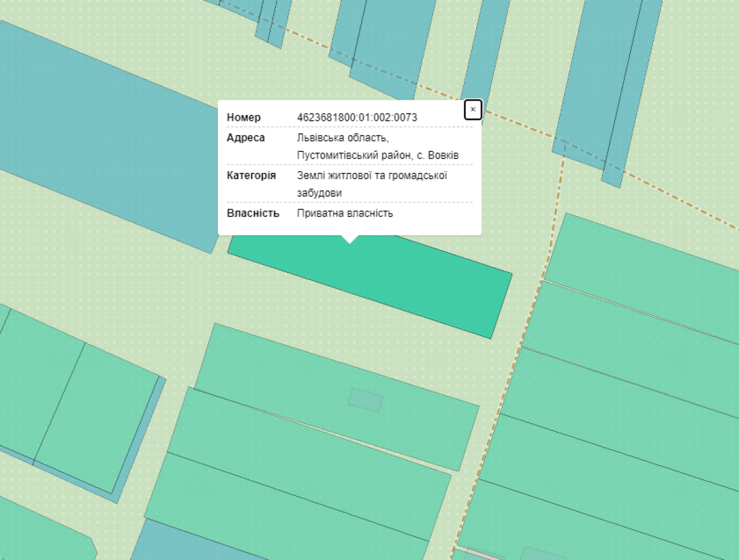Click cadastral number 4623681800:01:002:0073
739x560 pixels.
coord(357,118)
